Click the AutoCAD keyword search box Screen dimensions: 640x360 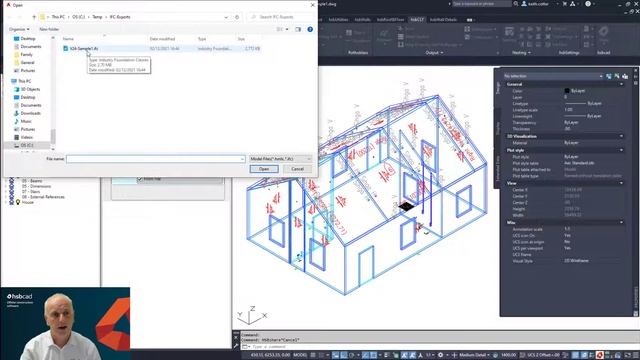(482, 4)
